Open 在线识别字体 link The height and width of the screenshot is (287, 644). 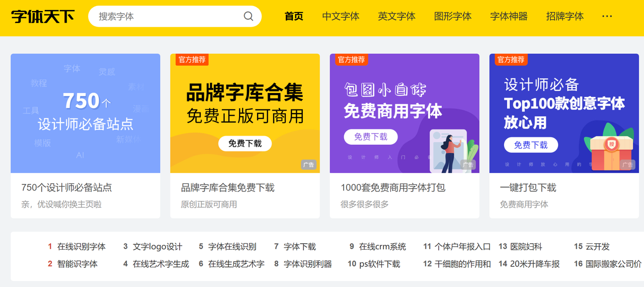click(82, 247)
